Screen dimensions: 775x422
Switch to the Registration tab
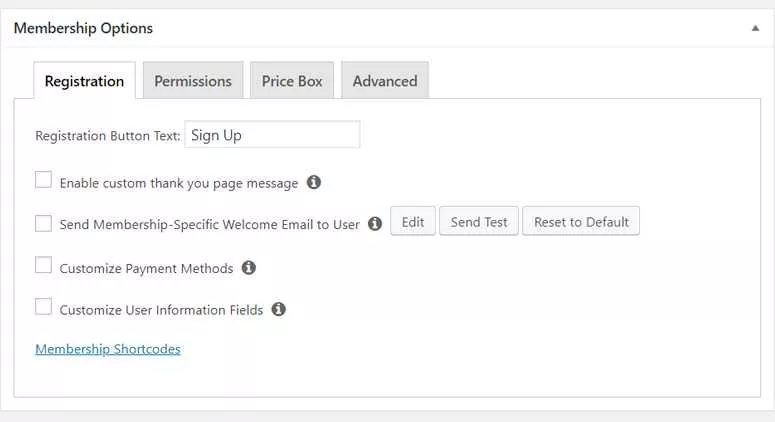[84, 81]
